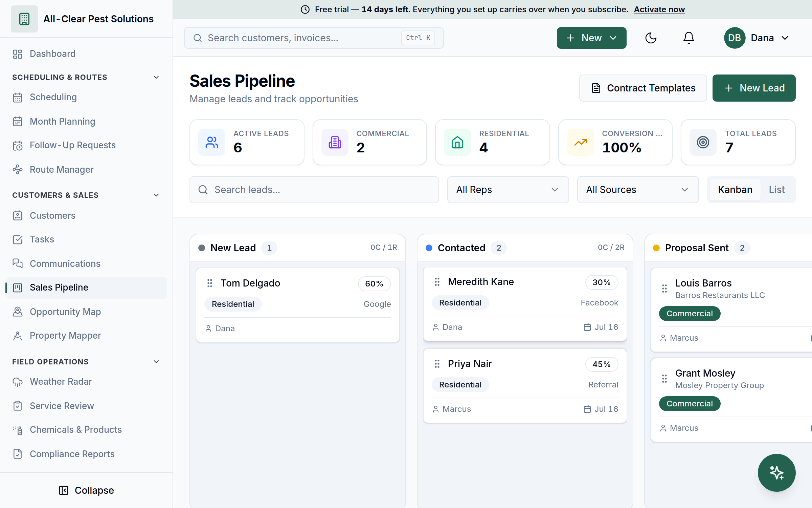Screen dimensions: 812x508
Task: Open Tasks in the sidebar
Action: click(x=86, y=239)
